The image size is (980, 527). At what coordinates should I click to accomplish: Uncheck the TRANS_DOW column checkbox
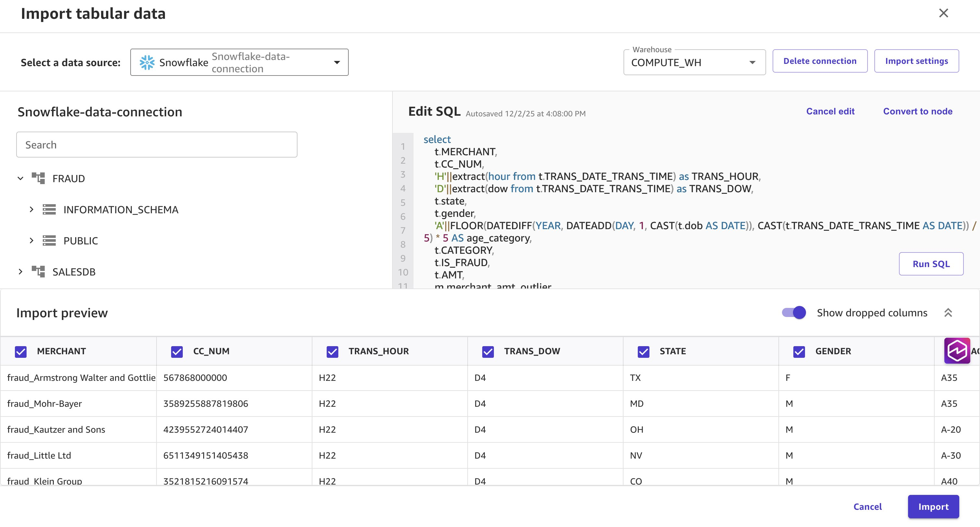coord(488,352)
